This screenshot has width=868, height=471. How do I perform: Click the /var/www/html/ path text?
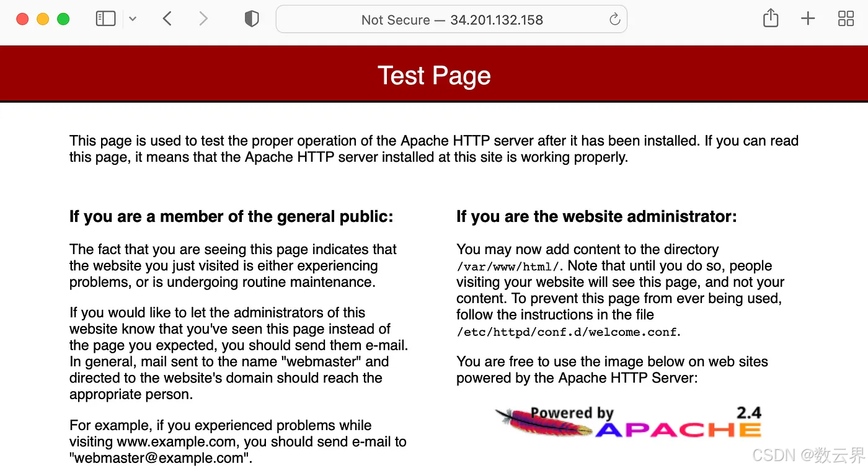[508, 266]
